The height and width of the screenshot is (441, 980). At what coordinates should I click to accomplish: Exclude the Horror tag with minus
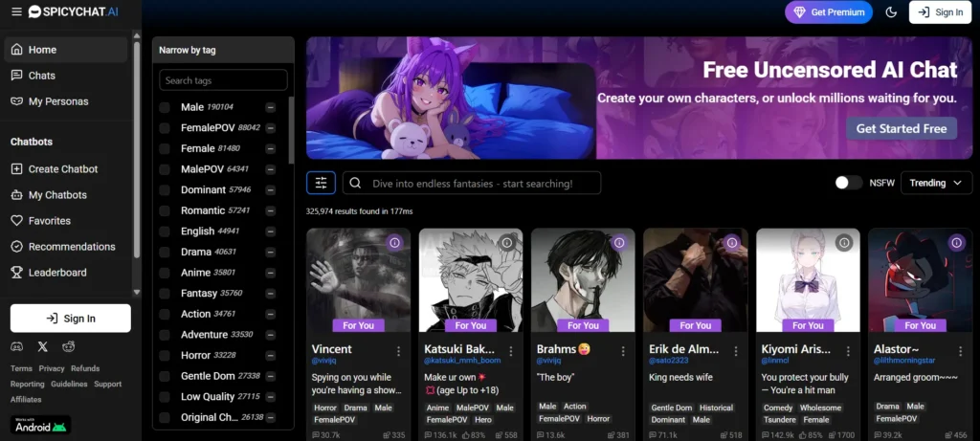click(271, 356)
